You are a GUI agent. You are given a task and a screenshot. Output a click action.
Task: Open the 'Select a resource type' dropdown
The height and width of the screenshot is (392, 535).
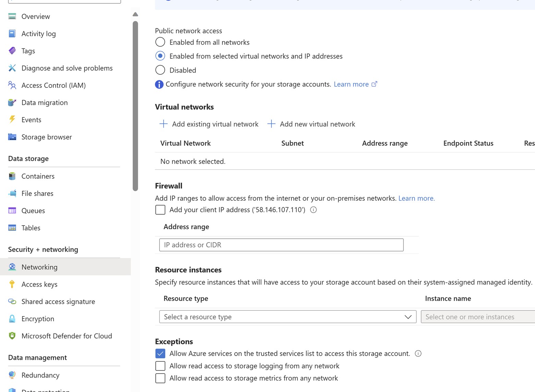287,317
